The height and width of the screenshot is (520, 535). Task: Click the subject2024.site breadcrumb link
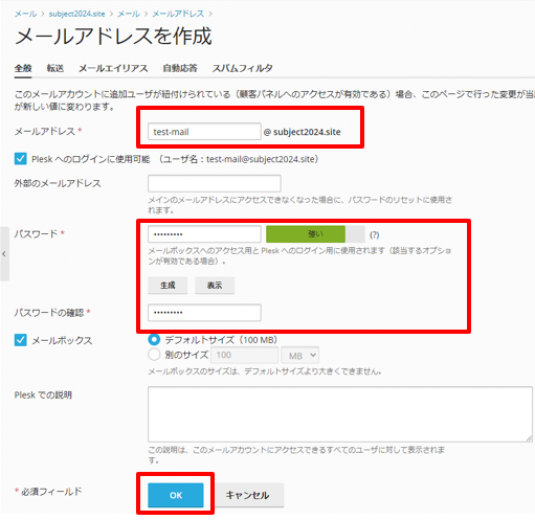pos(77,14)
